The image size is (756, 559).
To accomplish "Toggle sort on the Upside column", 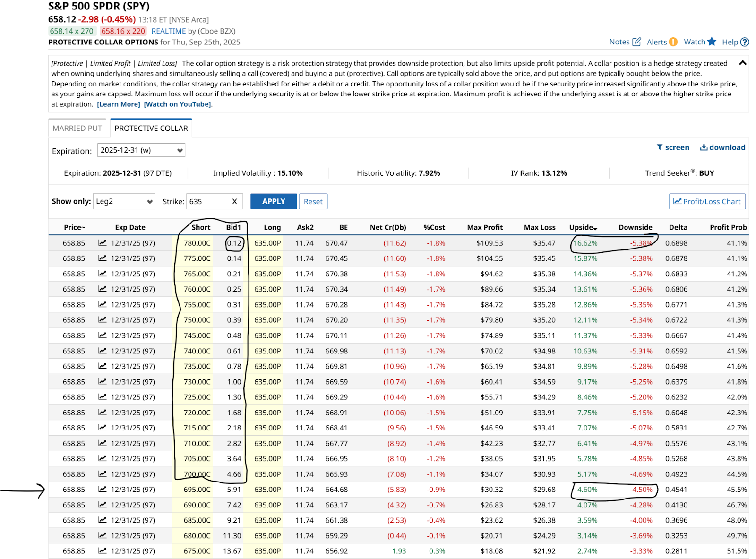I will (583, 227).
